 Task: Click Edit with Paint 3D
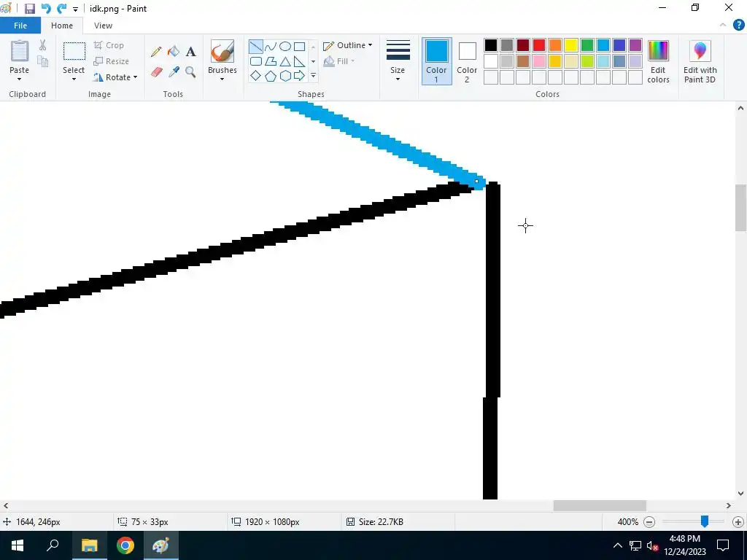pyautogui.click(x=700, y=61)
